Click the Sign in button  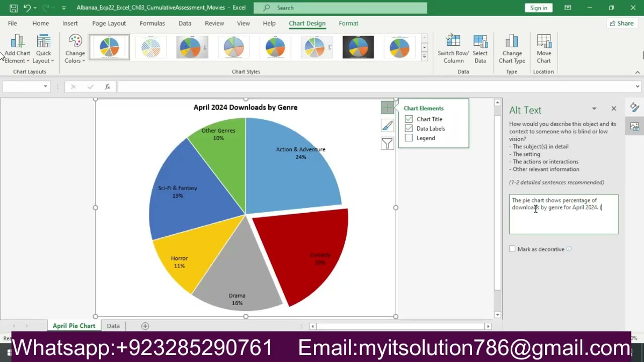(538, 8)
